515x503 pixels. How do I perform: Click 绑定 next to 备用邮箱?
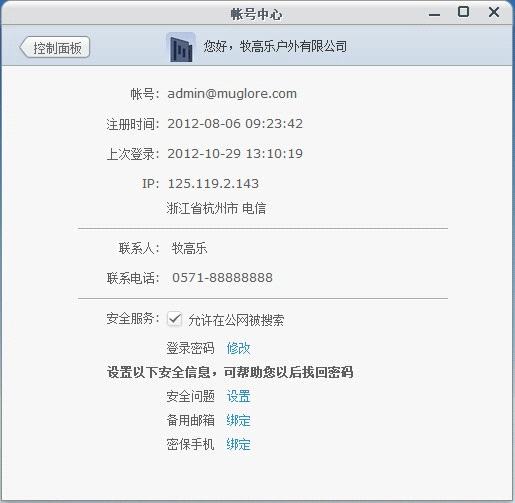238,420
